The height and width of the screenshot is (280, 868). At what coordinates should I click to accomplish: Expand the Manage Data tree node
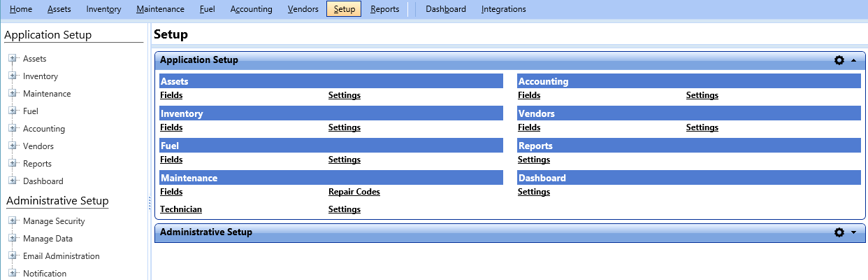click(x=13, y=239)
